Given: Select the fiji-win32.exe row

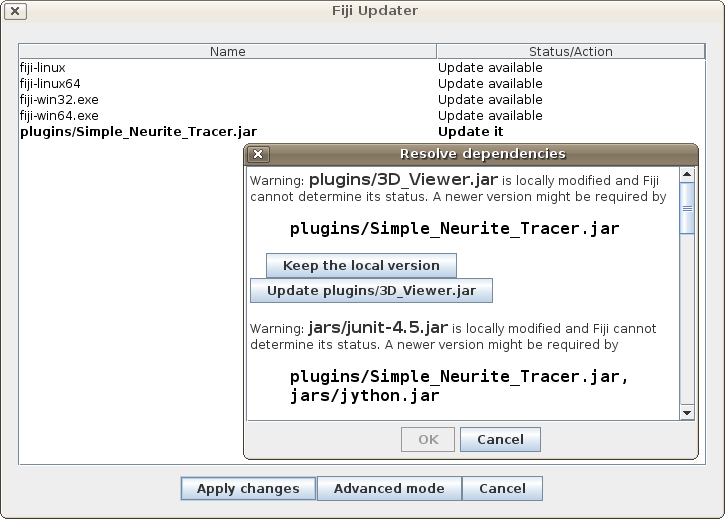Looking at the screenshot, I should [362, 99].
